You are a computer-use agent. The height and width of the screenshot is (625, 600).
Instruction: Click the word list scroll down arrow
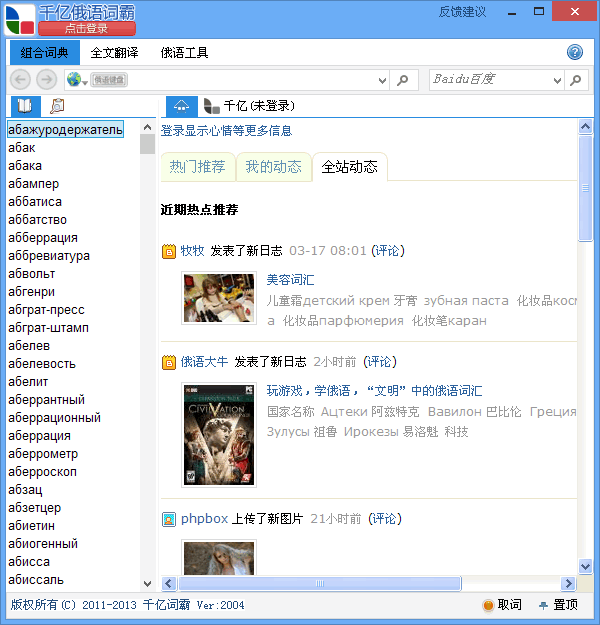pyautogui.click(x=148, y=584)
